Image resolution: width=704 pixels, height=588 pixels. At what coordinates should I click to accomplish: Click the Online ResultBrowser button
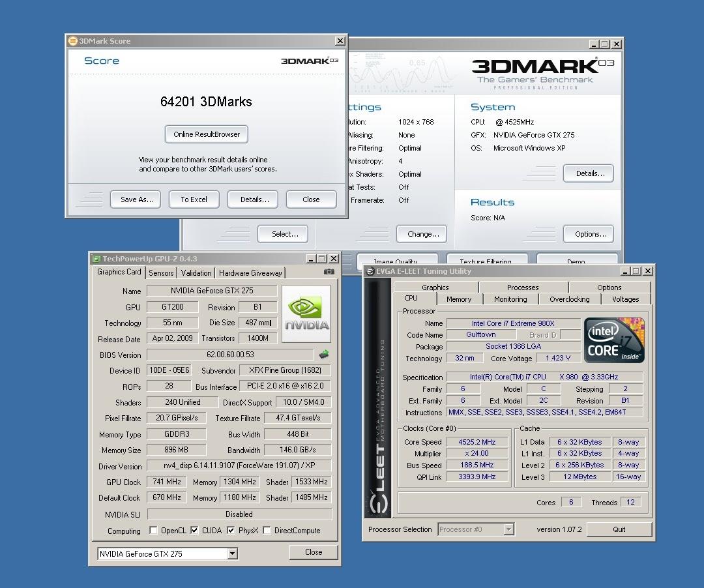point(207,134)
